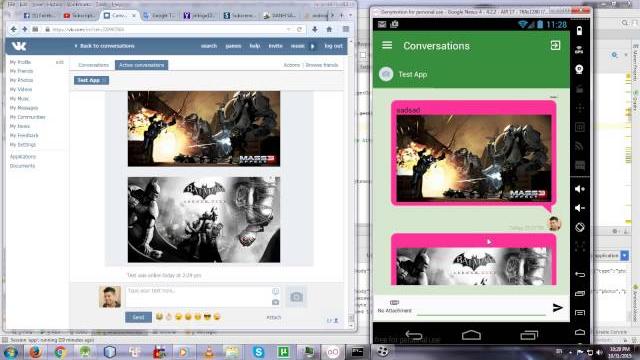640x360 pixels.
Task: Open Genymotion camera widget
Action: coord(579,69)
